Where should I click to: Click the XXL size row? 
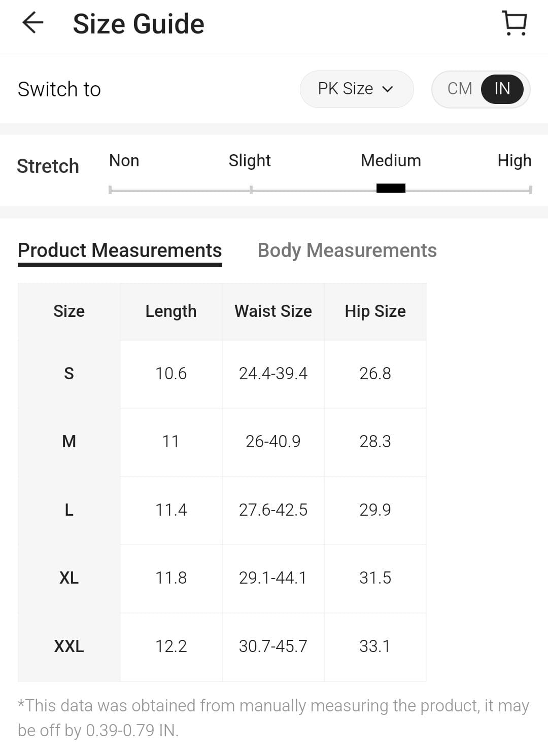tap(68, 646)
